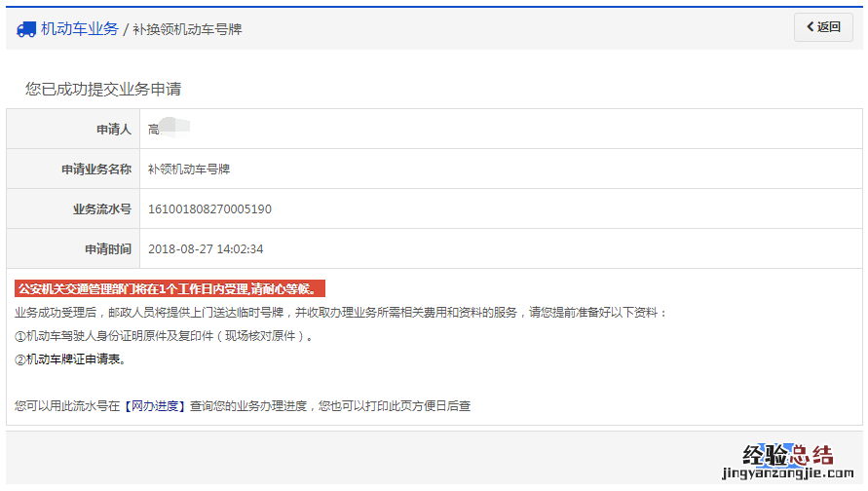Screen dimensions: 868x491
Task: Open the 机动车业务 breadcrumb link
Action: click(80, 29)
